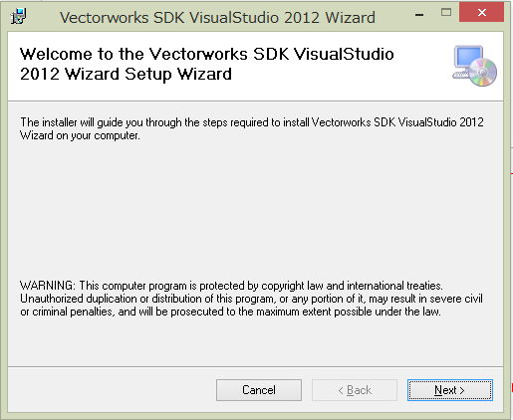The image size is (513, 420).
Task: Proceed with the Next > button
Action: pos(450,390)
